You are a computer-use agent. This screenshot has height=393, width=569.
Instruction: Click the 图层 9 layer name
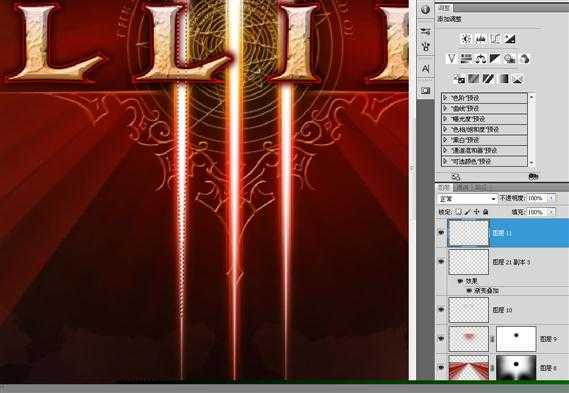pyautogui.click(x=548, y=339)
